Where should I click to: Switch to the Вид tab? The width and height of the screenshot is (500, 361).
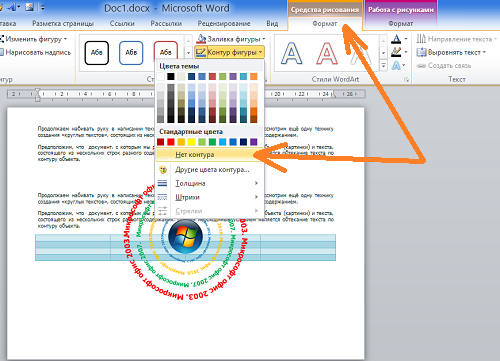[x=272, y=24]
